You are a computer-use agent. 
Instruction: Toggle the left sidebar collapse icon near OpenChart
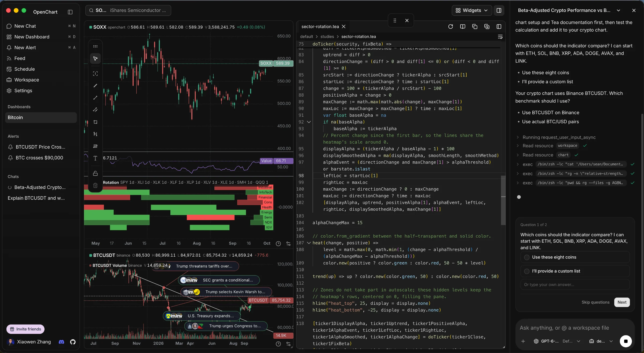[x=70, y=12]
